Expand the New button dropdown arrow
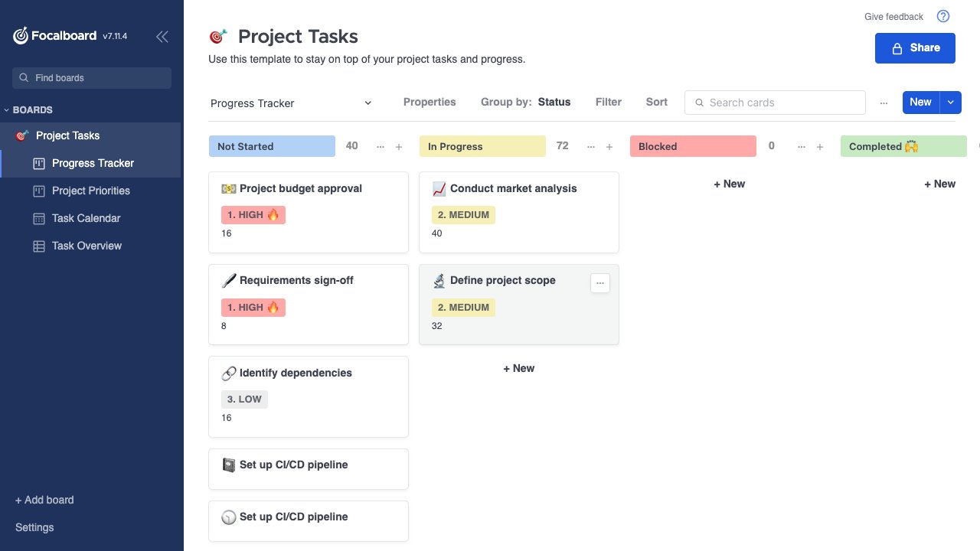980x551 pixels. coord(951,103)
